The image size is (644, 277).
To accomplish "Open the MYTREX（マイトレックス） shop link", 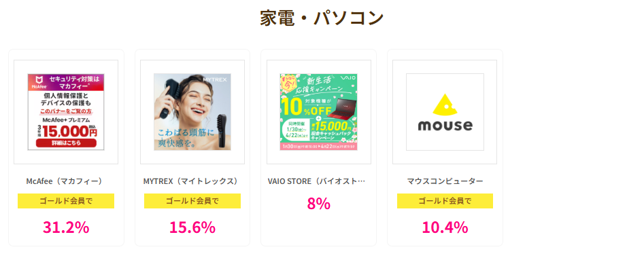I will point(192,181).
